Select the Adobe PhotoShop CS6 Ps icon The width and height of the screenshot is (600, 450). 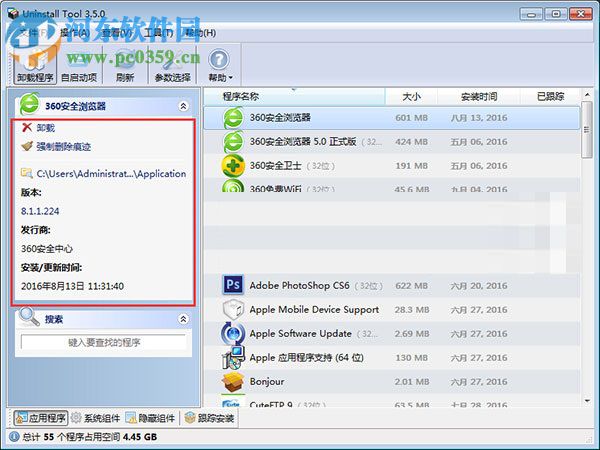coord(233,285)
